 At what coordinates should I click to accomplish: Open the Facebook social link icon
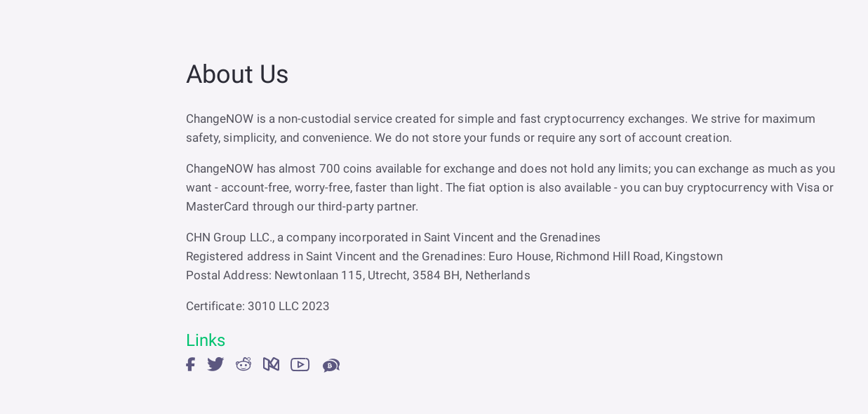(x=190, y=364)
